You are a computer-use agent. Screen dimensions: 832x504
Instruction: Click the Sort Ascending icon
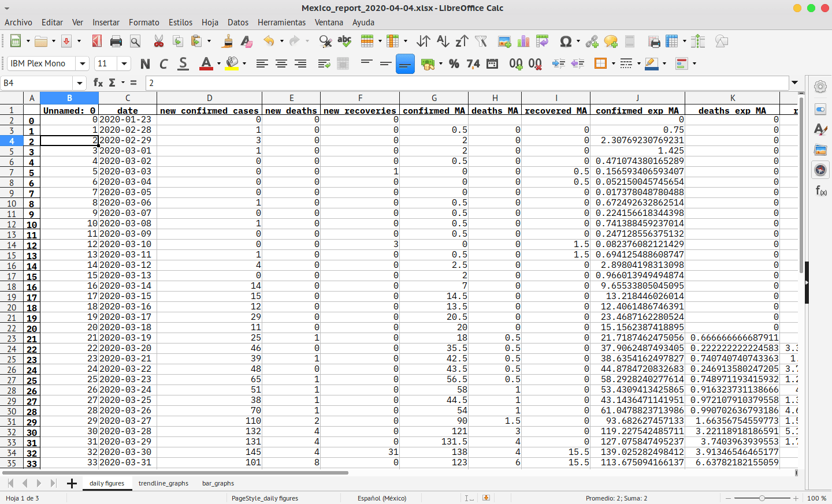tap(443, 42)
